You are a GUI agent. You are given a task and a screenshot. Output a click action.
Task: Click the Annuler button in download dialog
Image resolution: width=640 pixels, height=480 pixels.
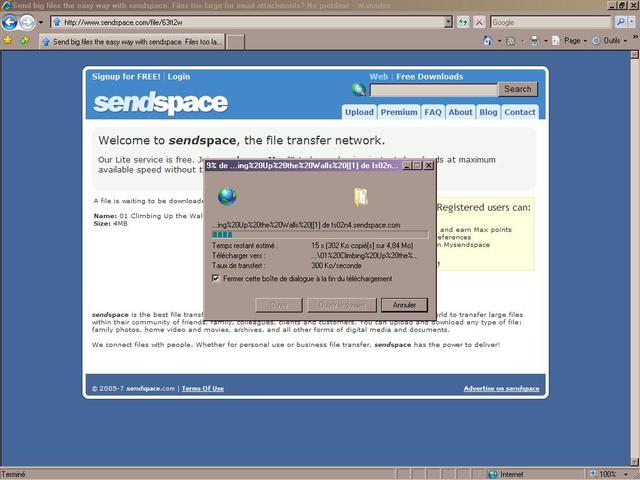(x=404, y=305)
